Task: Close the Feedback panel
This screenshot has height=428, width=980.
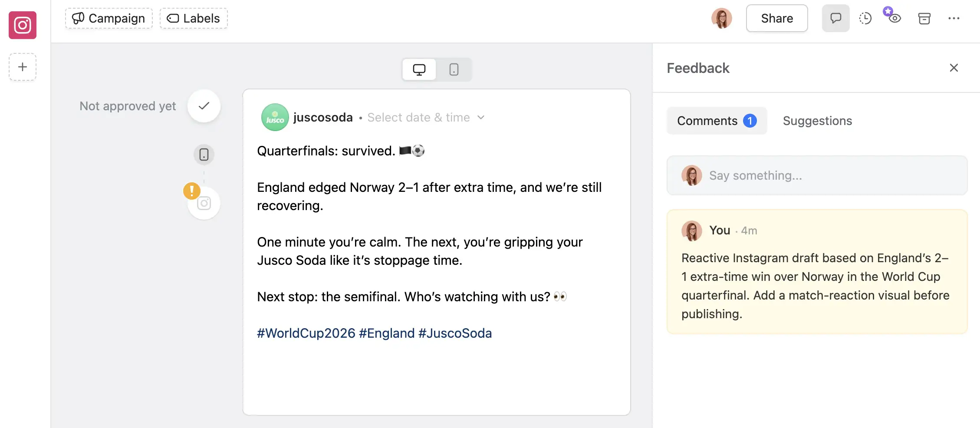Action: point(954,68)
